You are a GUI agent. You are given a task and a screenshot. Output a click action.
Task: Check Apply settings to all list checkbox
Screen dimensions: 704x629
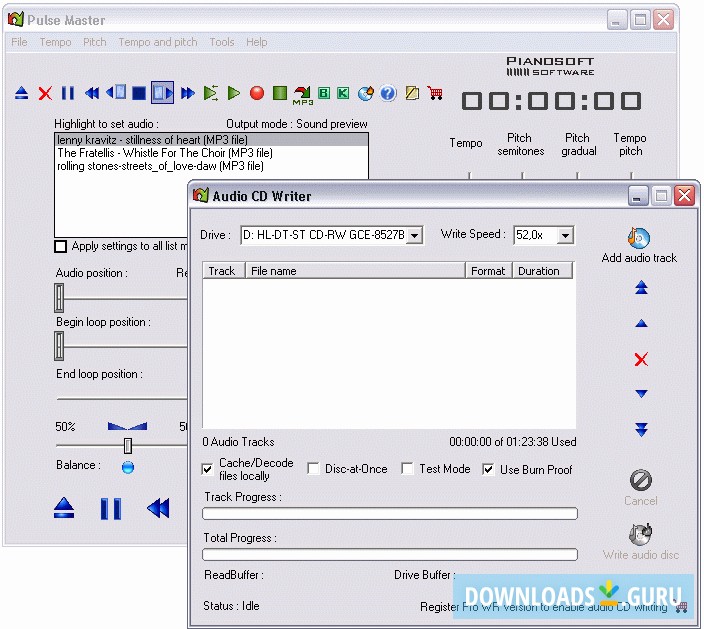pyautogui.click(x=60, y=246)
